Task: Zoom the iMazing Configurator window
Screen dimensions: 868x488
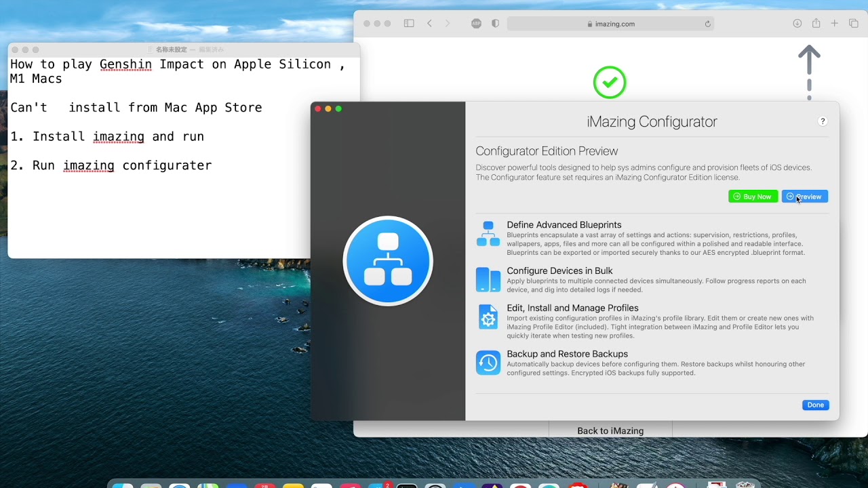Action: pos(338,108)
